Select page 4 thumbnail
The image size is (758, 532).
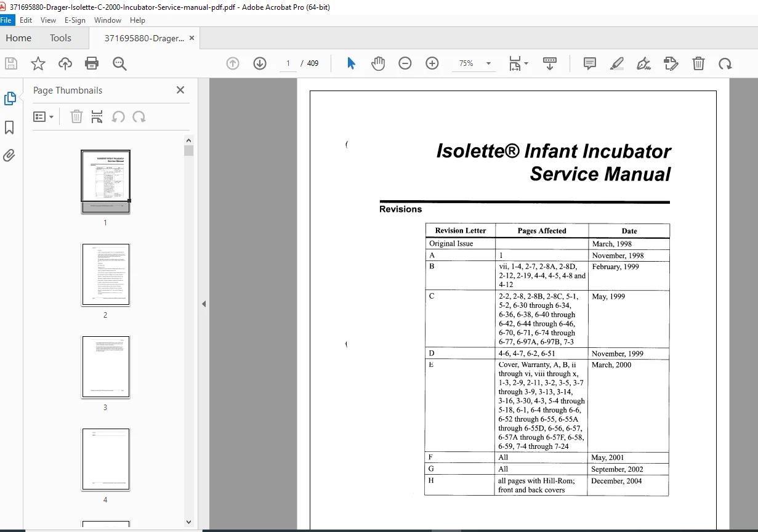tap(105, 459)
